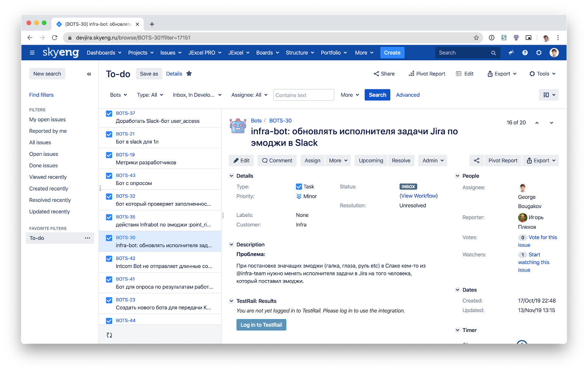588x372 pixels.
Task: Uncheck the BOTS-21 issue checkbox
Action: pyautogui.click(x=109, y=134)
